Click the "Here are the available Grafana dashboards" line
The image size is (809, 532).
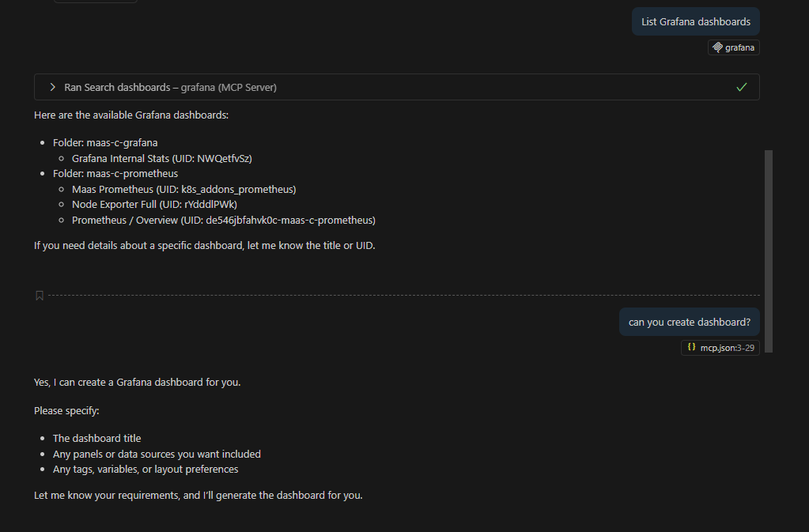tap(130, 115)
